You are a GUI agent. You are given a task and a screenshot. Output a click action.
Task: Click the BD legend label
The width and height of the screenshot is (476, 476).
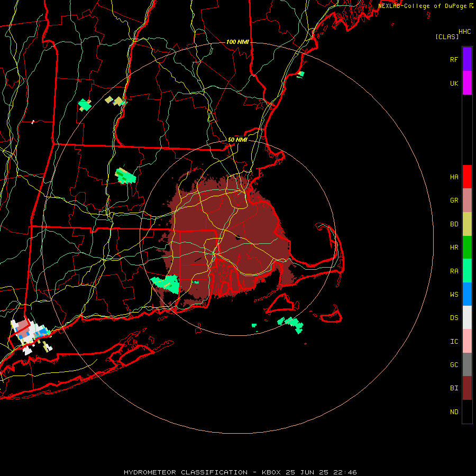pyautogui.click(x=454, y=224)
